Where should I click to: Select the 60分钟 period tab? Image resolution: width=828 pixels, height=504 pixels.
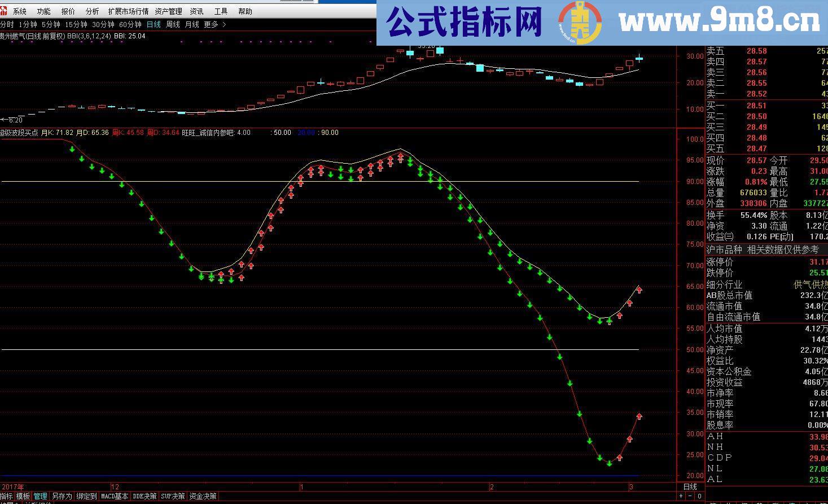131,24
